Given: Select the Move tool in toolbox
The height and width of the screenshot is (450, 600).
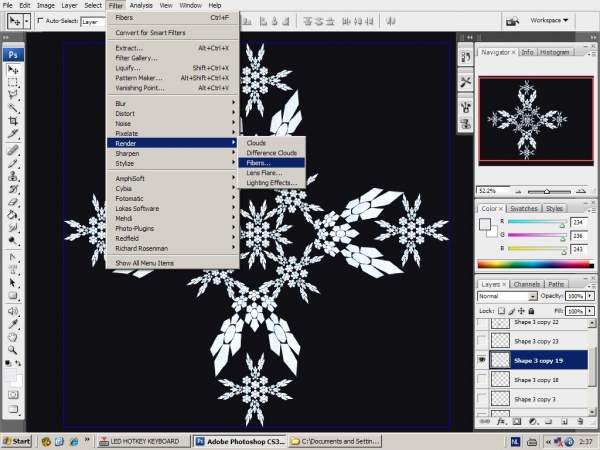Looking at the screenshot, I should 13,69.
